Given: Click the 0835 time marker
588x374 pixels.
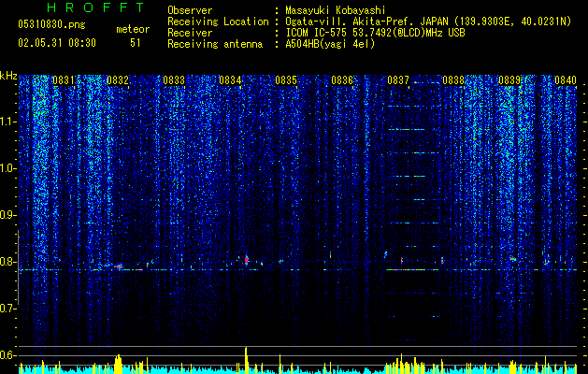Looking at the screenshot, I should point(286,80).
